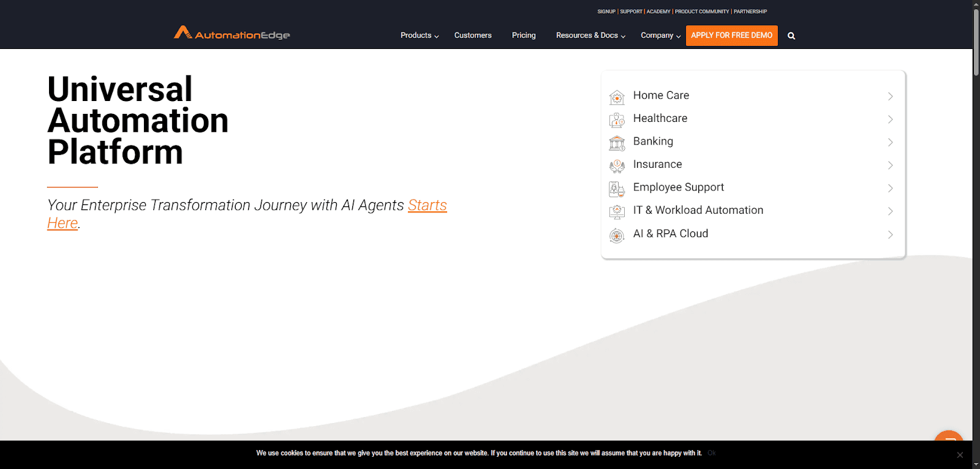
Task: Accept cookies with the Ok button
Action: point(712,453)
